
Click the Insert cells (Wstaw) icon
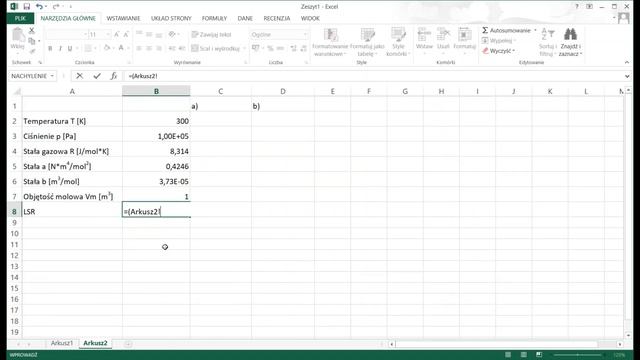click(x=424, y=34)
